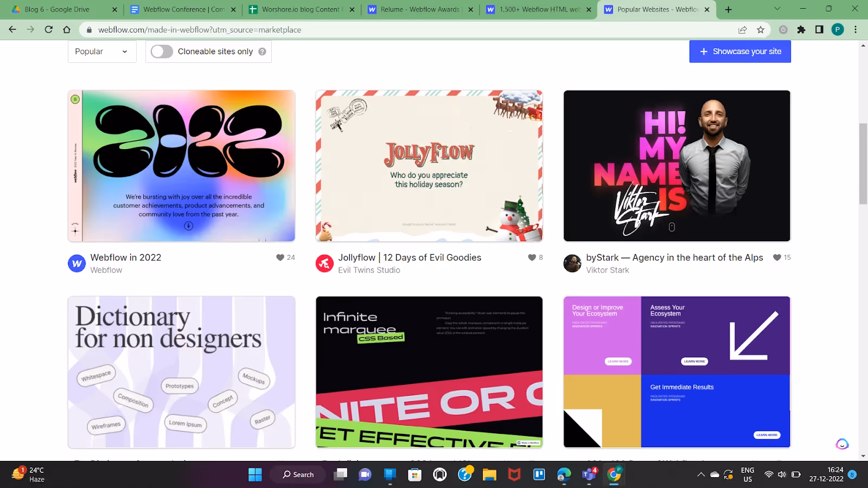This screenshot has height=488, width=868.
Task: Like the Jollyflow site with heart icon
Action: pyautogui.click(x=532, y=258)
